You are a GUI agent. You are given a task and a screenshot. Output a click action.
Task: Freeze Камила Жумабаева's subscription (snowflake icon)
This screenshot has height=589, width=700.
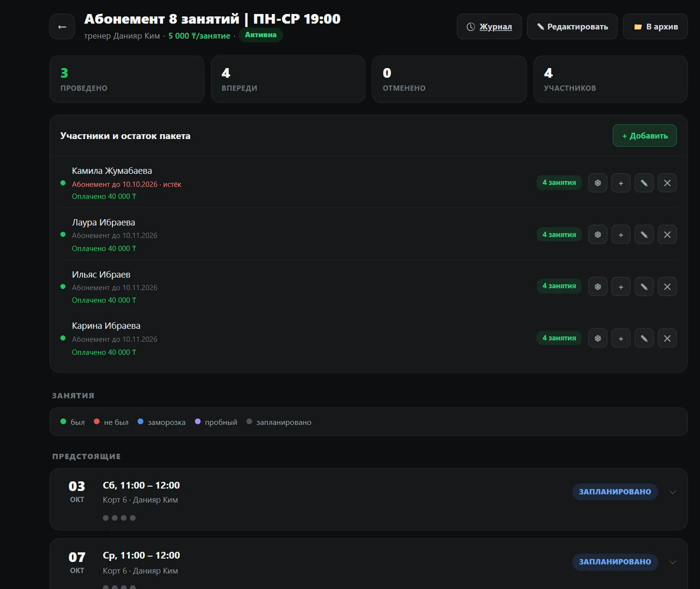click(597, 183)
